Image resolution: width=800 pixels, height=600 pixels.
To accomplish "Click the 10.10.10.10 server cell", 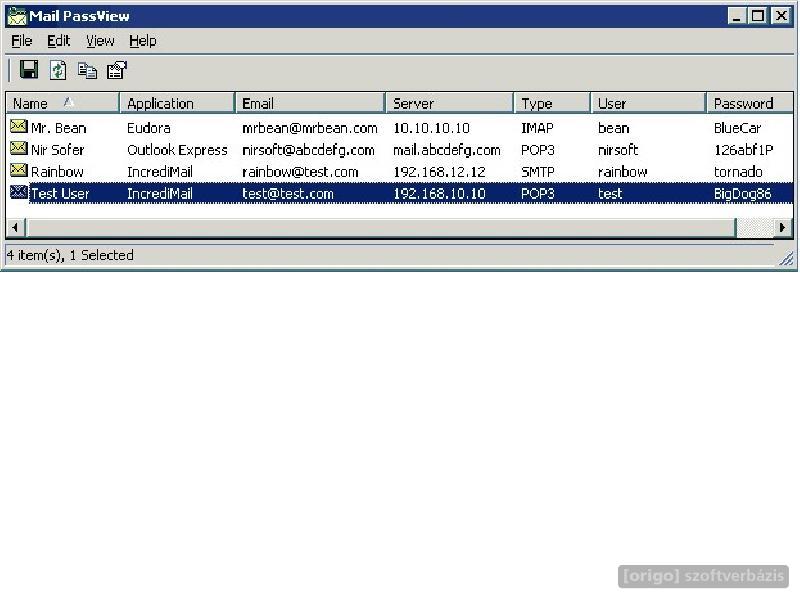I will (431, 128).
